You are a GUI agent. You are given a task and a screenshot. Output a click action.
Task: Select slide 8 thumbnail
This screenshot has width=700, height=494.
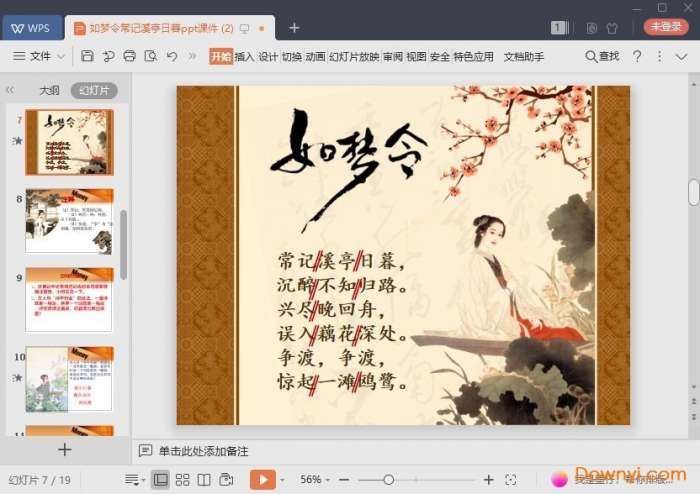tap(70, 221)
